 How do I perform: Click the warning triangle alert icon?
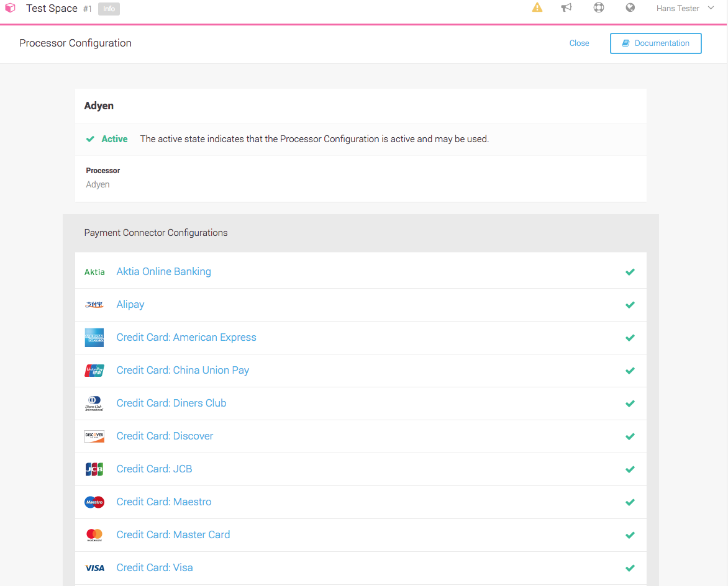[537, 7]
